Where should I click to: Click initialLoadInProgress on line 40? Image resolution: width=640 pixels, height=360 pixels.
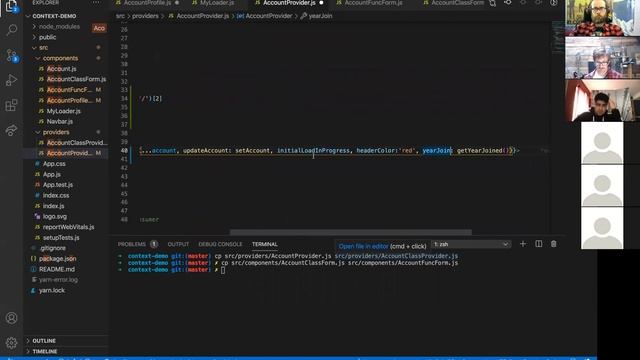(313, 151)
